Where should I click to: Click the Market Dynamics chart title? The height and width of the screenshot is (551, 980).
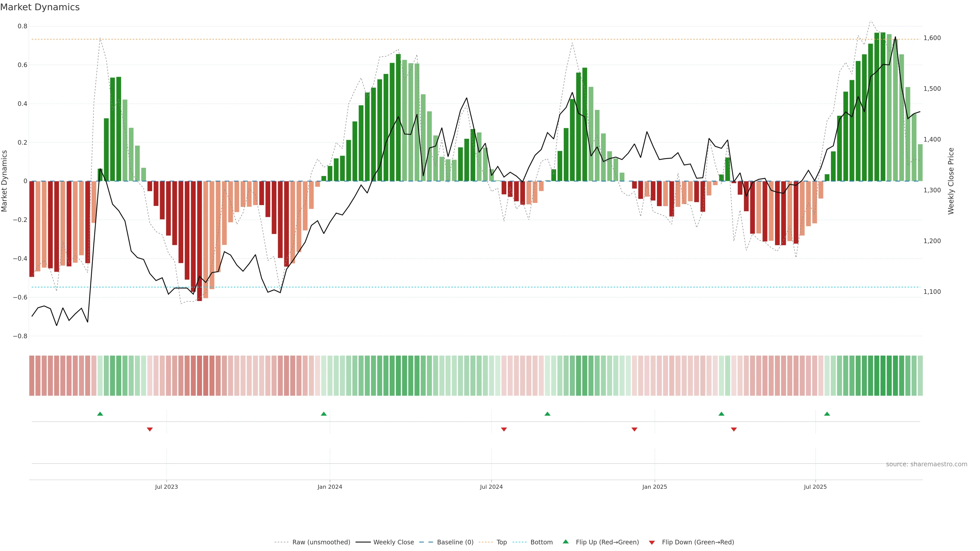(x=40, y=7)
